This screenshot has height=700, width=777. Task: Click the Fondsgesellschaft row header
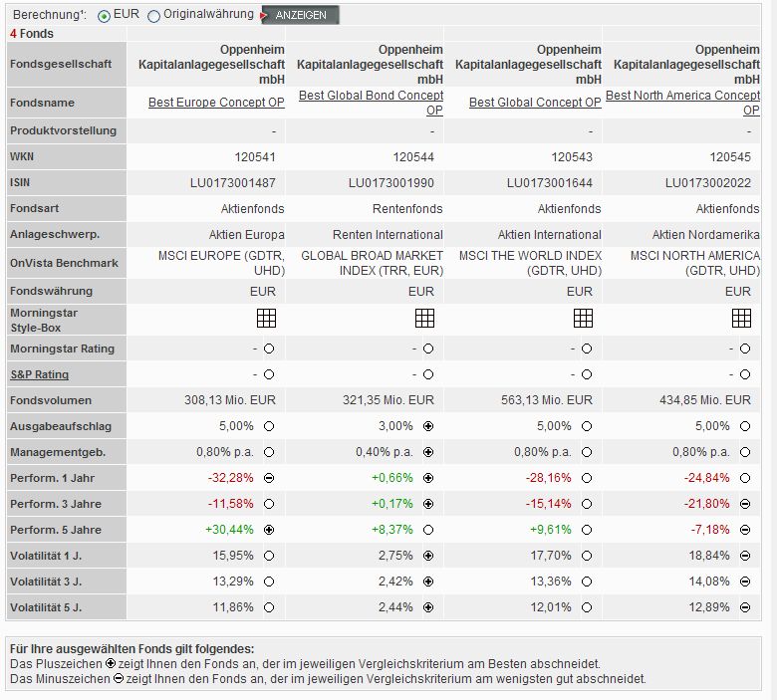click(67, 65)
